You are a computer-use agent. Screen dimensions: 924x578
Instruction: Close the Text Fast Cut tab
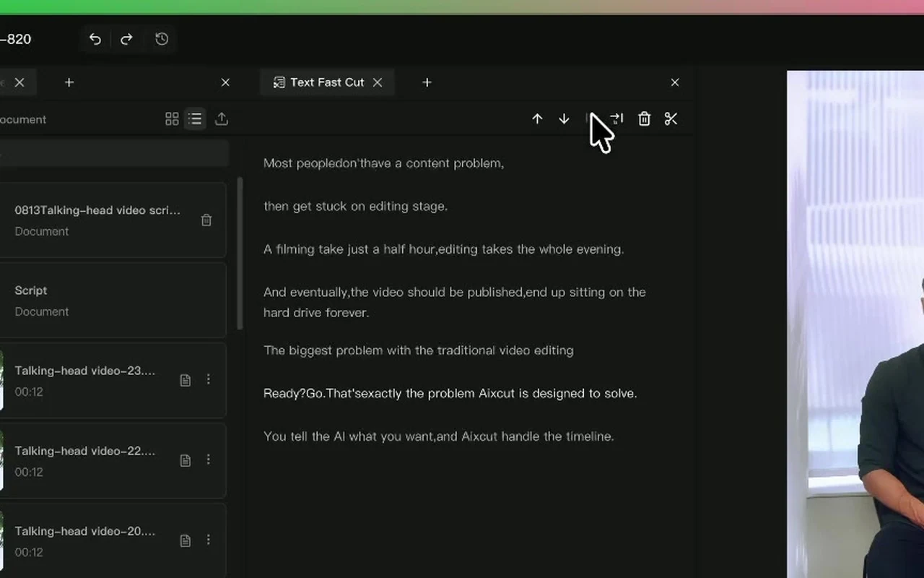click(x=378, y=82)
